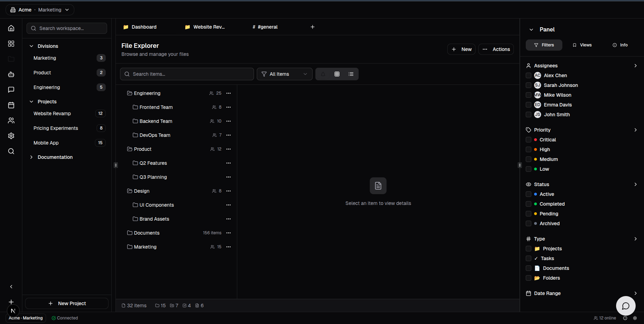Enable the Critical priority filter checkbox

click(528, 140)
